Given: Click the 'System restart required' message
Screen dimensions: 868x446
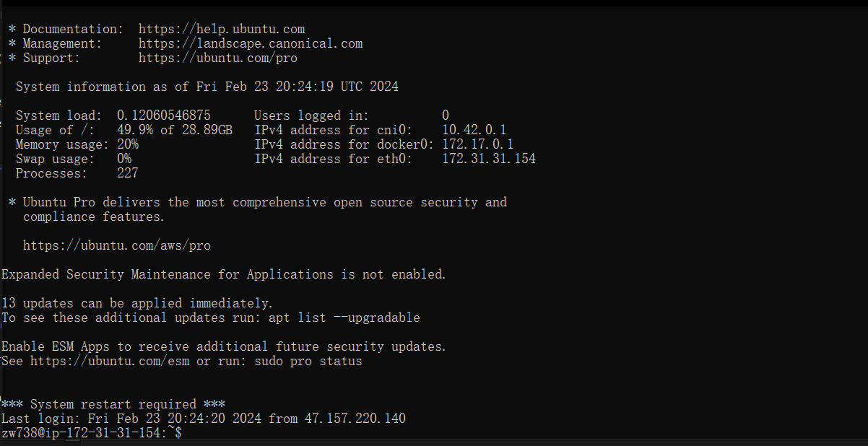Looking at the screenshot, I should coord(113,404).
